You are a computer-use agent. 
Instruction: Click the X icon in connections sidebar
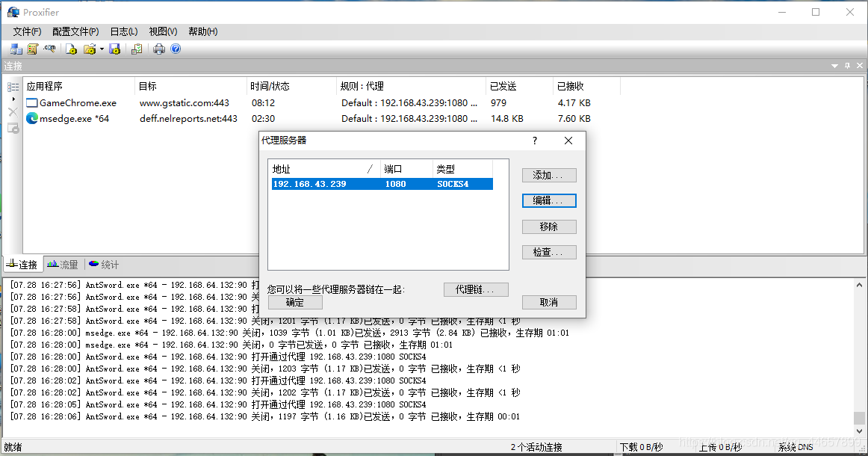[13, 112]
